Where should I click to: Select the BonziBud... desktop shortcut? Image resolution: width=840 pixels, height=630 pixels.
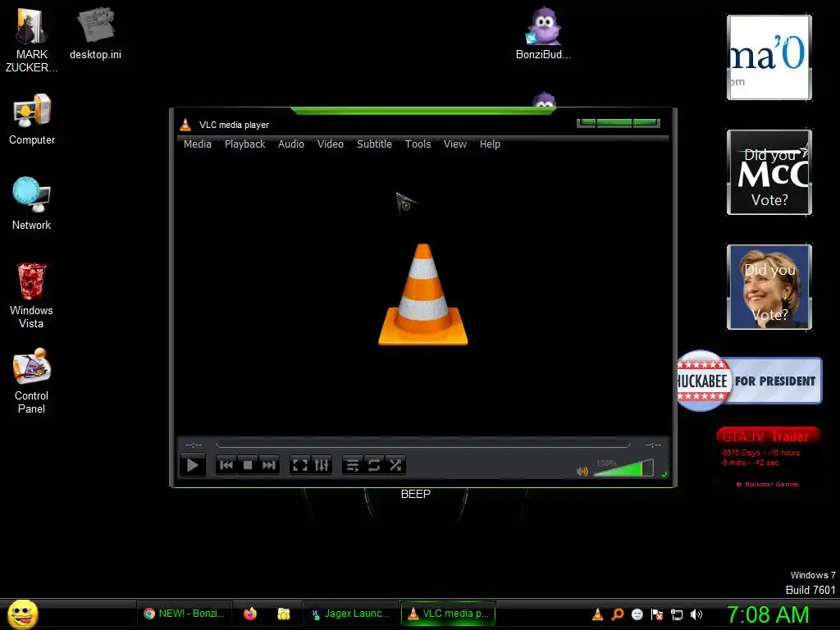543,33
